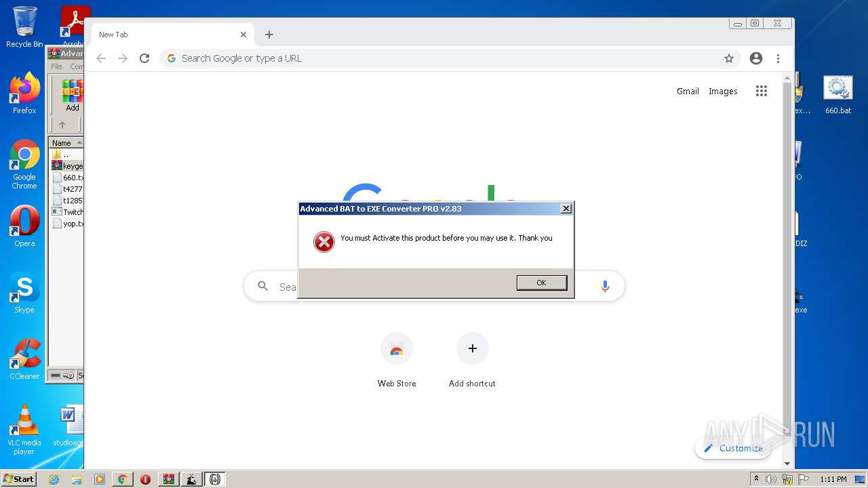Open Windows Media Player from the taskbar
The image size is (868, 488).
coord(100,479)
